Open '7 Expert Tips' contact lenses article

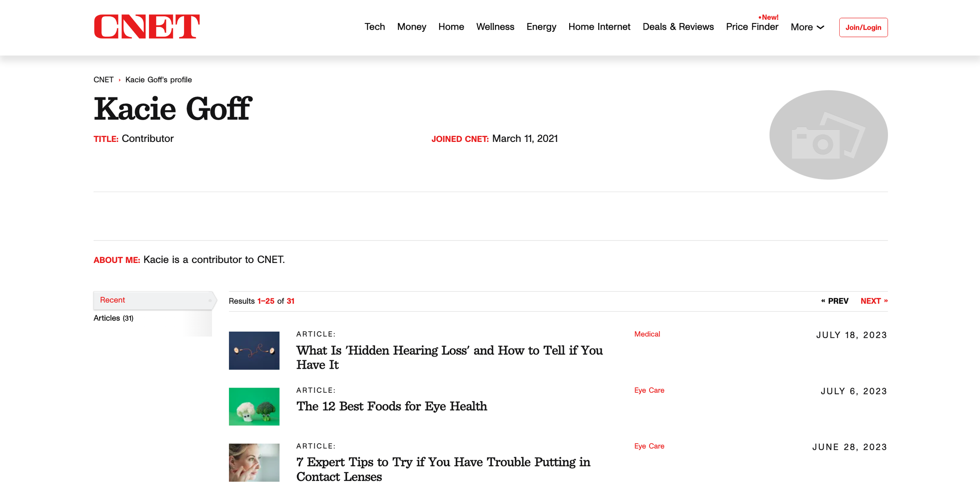tap(443, 469)
